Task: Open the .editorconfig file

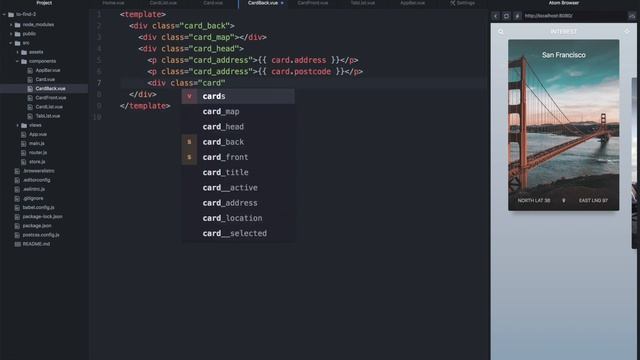Action: [x=36, y=180]
